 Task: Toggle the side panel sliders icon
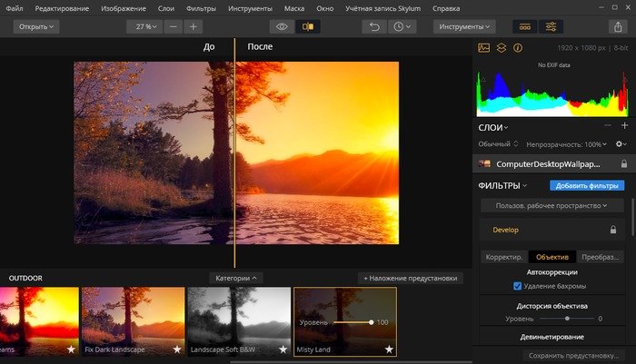point(551,26)
